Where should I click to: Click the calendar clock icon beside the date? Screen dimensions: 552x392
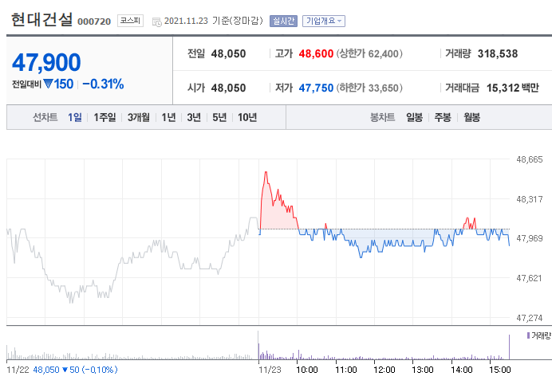pyautogui.click(x=156, y=22)
